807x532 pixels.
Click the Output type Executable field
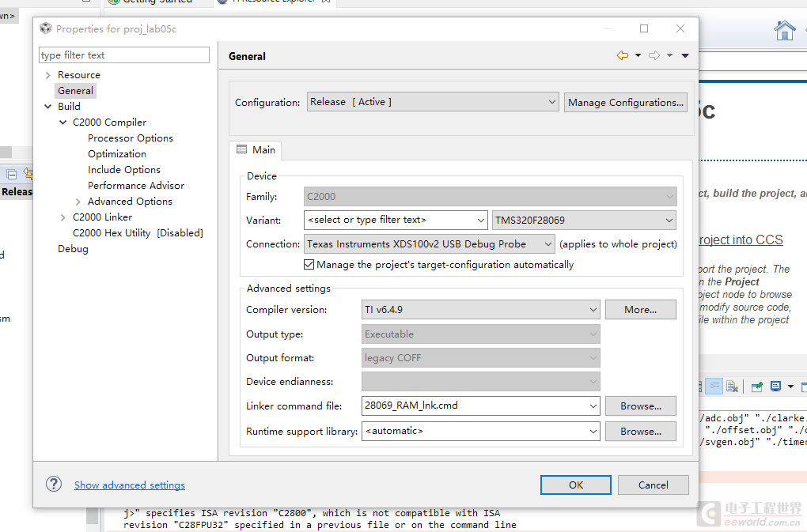point(481,334)
